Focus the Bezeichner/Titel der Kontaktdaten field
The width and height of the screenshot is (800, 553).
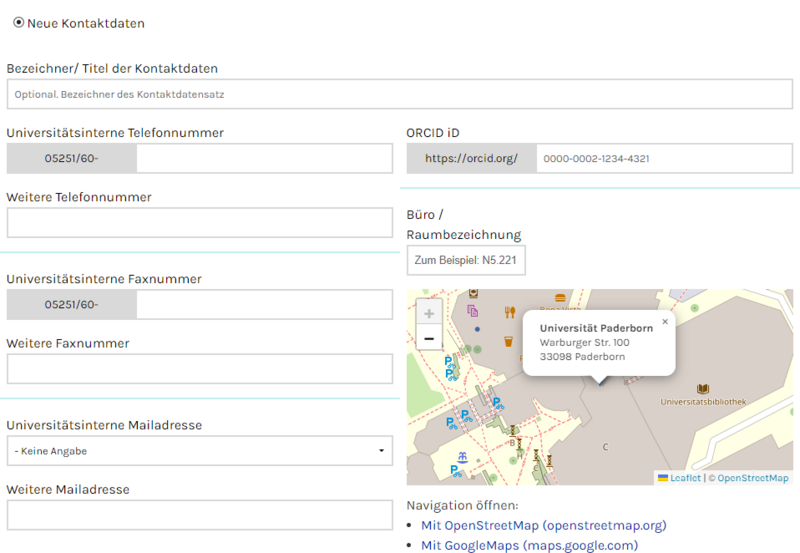click(x=400, y=94)
